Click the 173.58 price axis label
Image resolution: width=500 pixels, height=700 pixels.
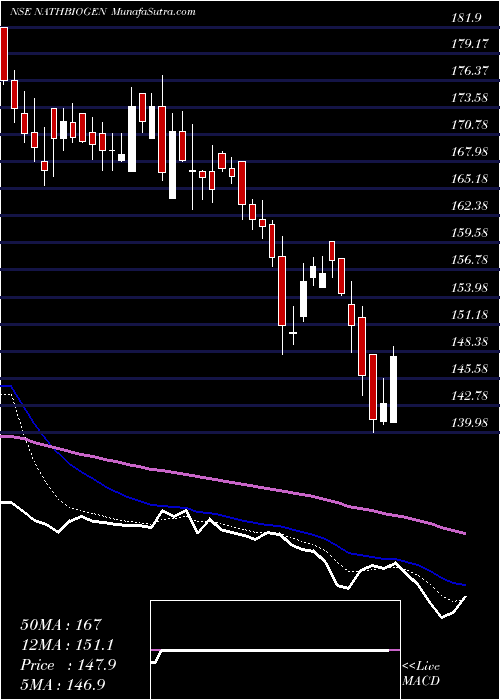coord(470,97)
